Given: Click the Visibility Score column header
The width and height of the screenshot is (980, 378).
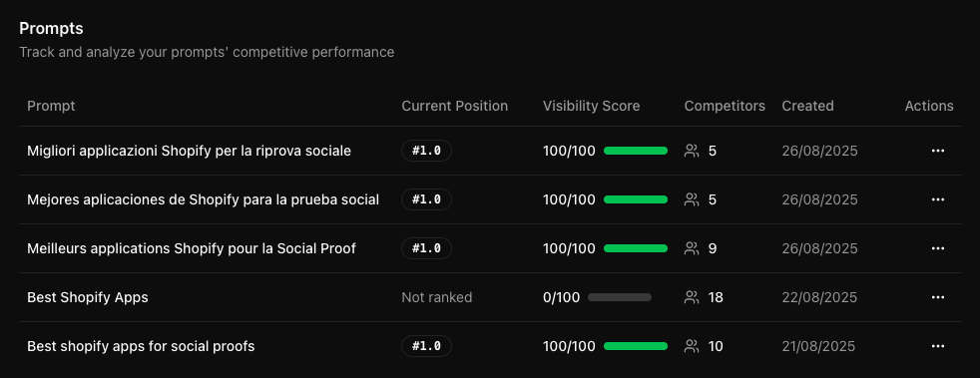Looking at the screenshot, I should click(591, 106).
